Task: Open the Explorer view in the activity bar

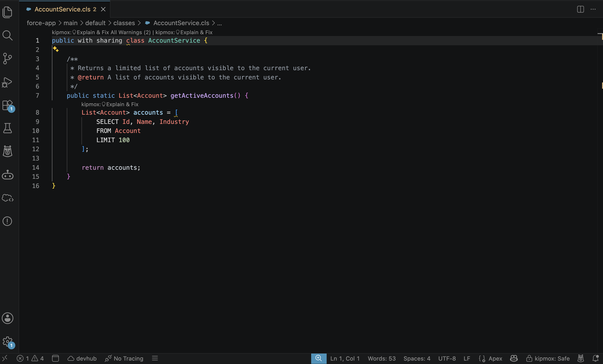Action: (7, 12)
